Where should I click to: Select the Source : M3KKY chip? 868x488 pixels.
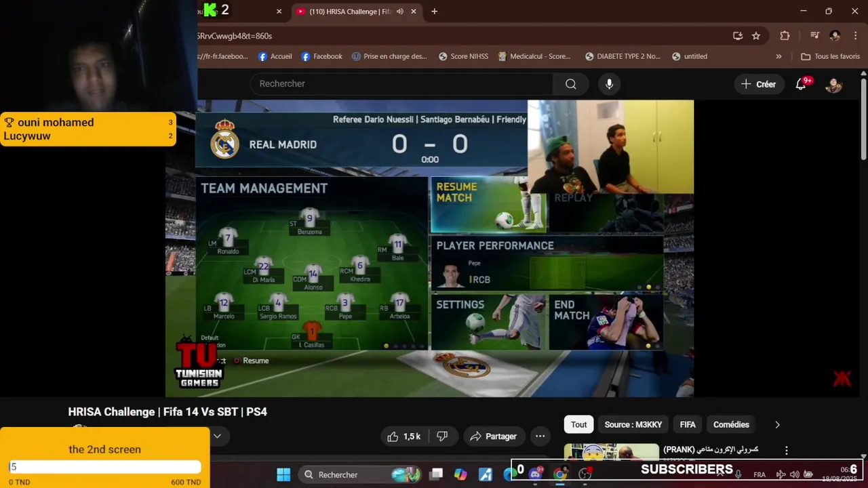[x=633, y=425]
